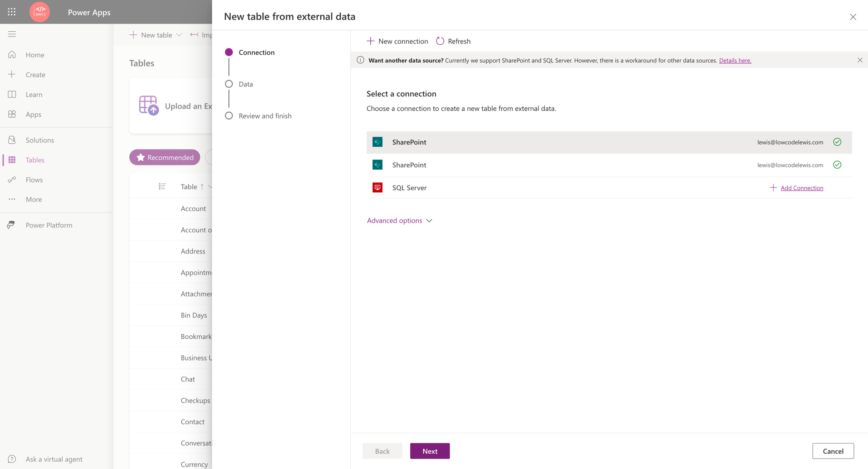This screenshot has width=868, height=469.
Task: Select the Review and finish step circle
Action: (229, 116)
